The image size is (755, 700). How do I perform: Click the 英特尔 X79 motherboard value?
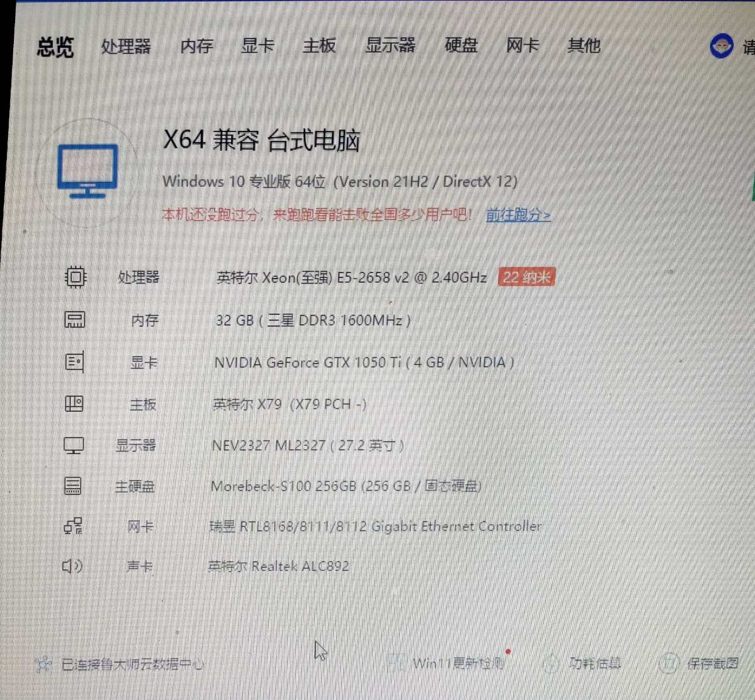click(x=289, y=404)
